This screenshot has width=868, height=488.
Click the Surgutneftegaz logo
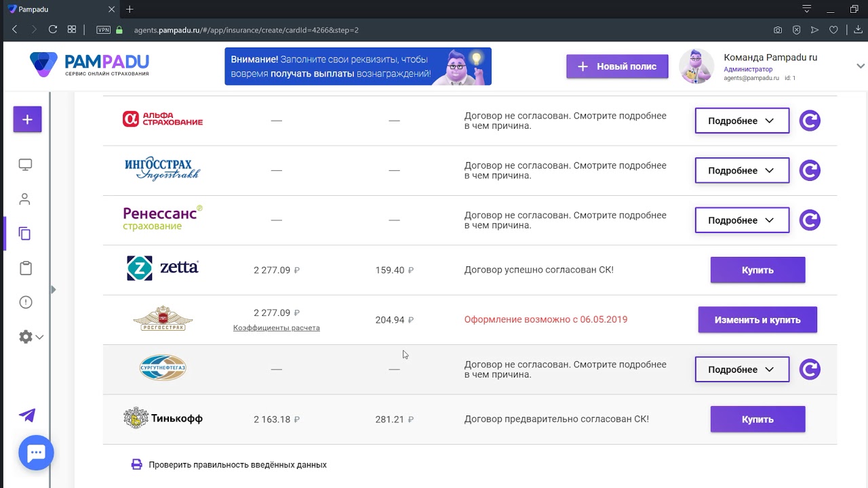click(x=163, y=367)
